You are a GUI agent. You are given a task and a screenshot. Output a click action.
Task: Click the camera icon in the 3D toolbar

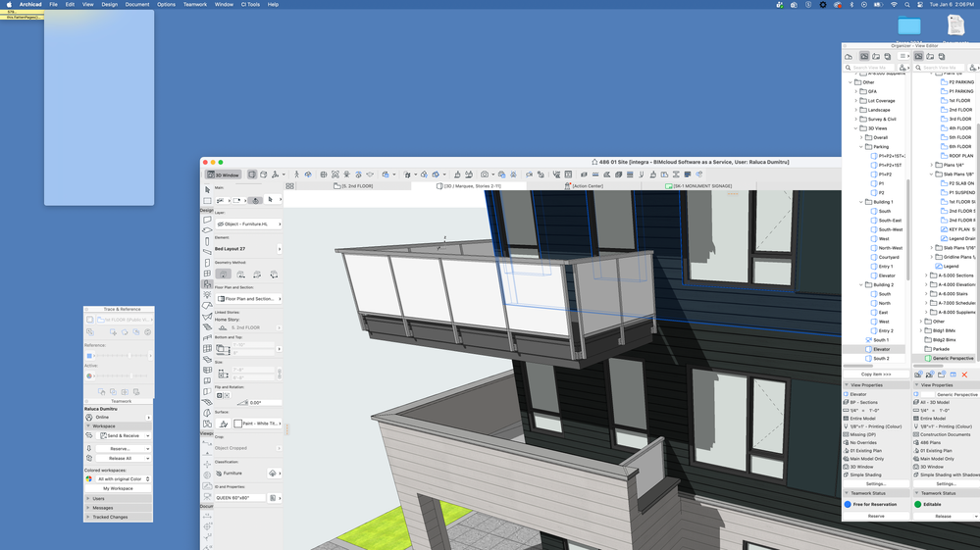485,175
